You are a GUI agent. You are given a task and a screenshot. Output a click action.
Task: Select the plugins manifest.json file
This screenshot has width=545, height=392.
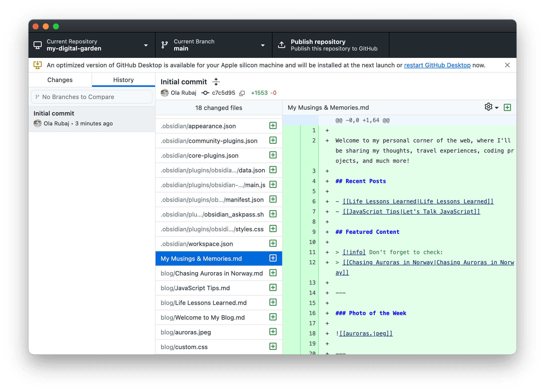pyautogui.click(x=219, y=200)
